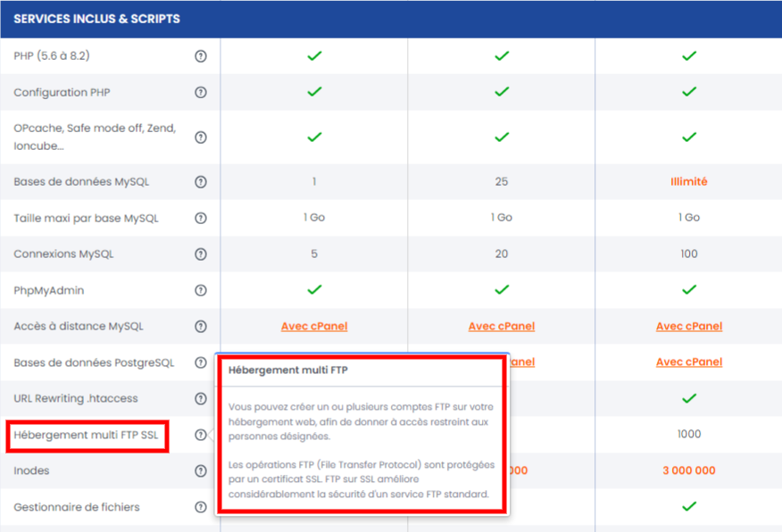Click the help icon beside "Configuration PHP"
Image resolution: width=782 pixels, height=532 pixels.
200,91
